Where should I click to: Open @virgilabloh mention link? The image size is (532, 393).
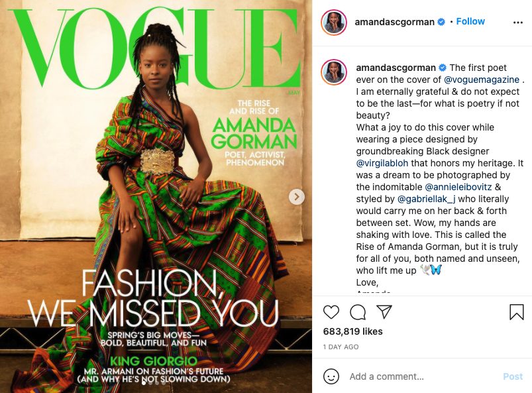coord(382,163)
